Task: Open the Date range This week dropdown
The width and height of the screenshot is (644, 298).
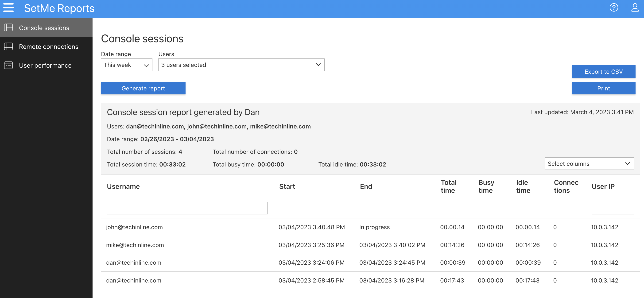Action: pos(127,65)
